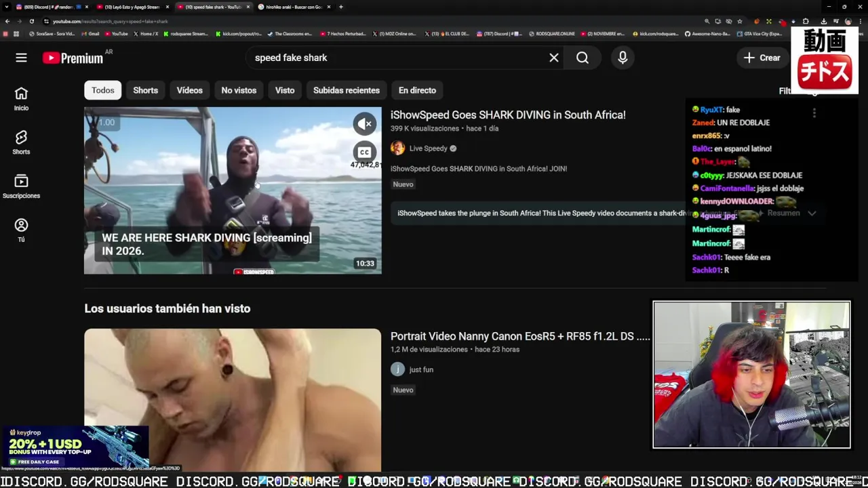Select the No vistos filter chip

click(239, 90)
